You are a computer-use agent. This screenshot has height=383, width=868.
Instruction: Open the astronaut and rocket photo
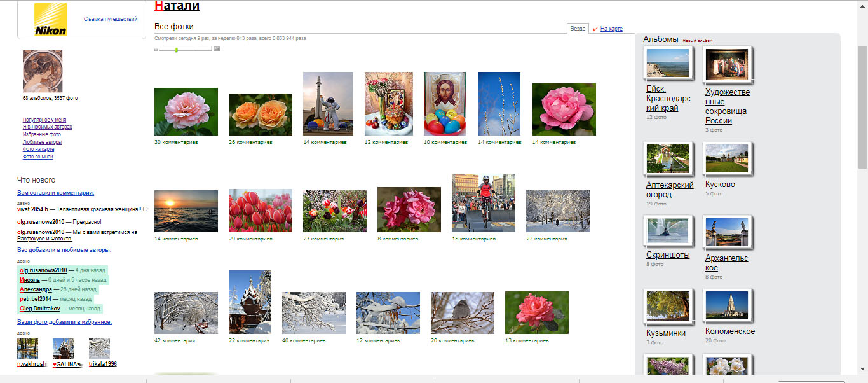(328, 103)
